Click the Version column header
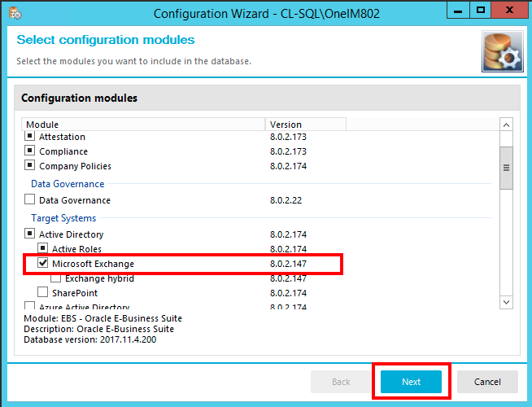 [x=306, y=125]
